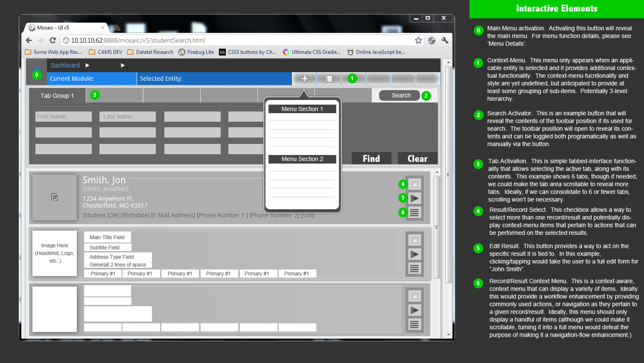
Task: Click edit arrow on Main Title Field record
Action: (415, 254)
